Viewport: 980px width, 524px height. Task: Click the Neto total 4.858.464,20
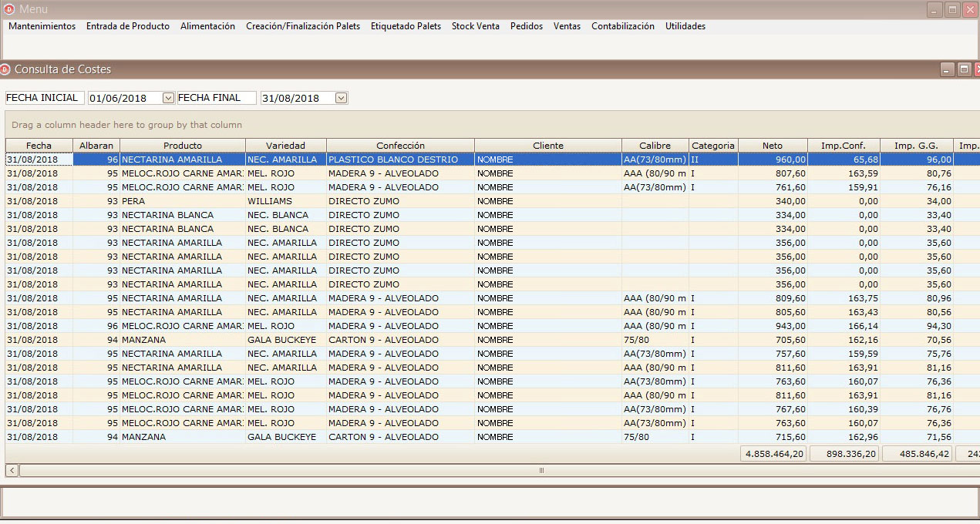773,454
